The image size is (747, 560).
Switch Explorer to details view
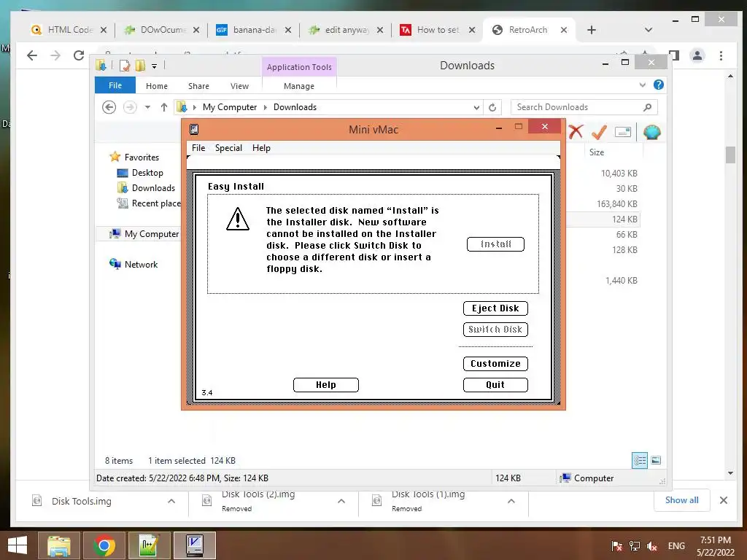[x=640, y=460]
